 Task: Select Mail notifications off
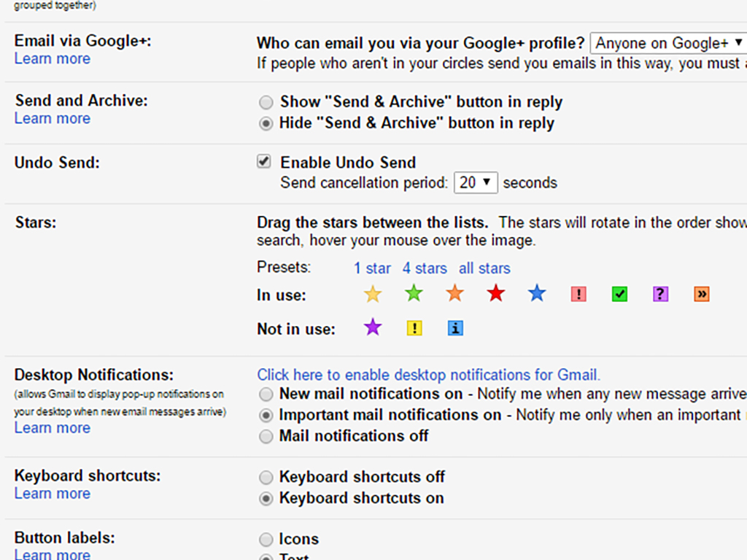[x=266, y=437]
